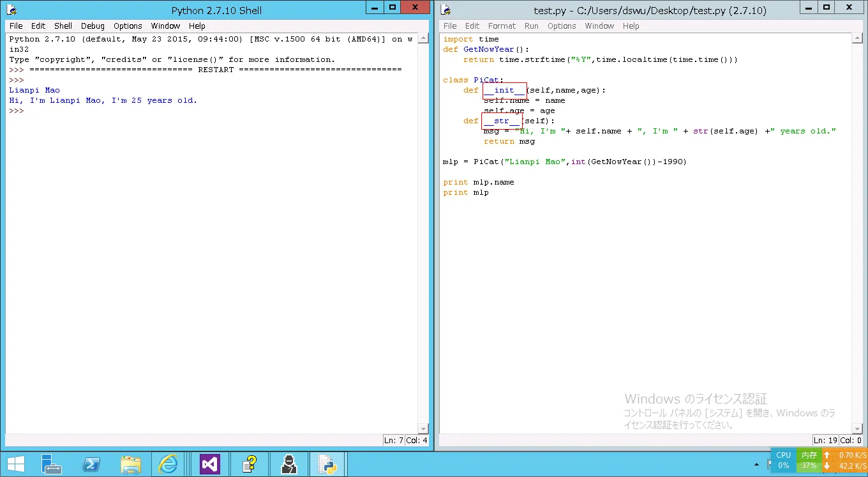The image size is (868, 477).
Task: Open Server Manager from the taskbar
Action: 50,464
